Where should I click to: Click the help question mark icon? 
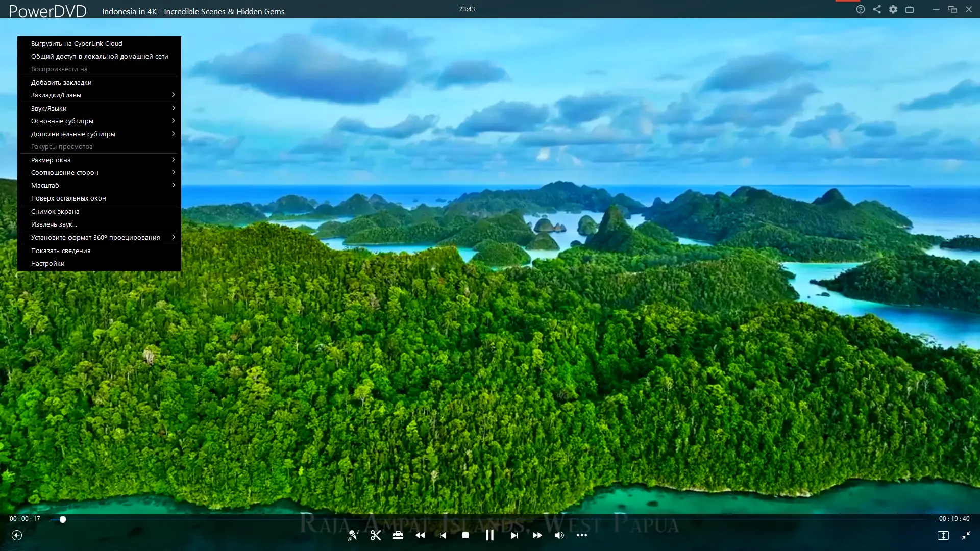pyautogui.click(x=861, y=9)
